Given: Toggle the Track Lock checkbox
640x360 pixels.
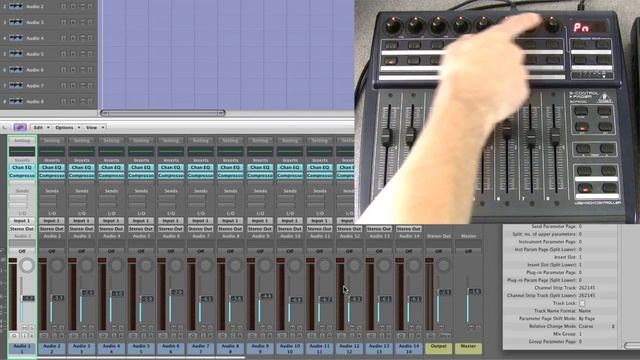Looking at the screenshot, I should (x=582, y=303).
